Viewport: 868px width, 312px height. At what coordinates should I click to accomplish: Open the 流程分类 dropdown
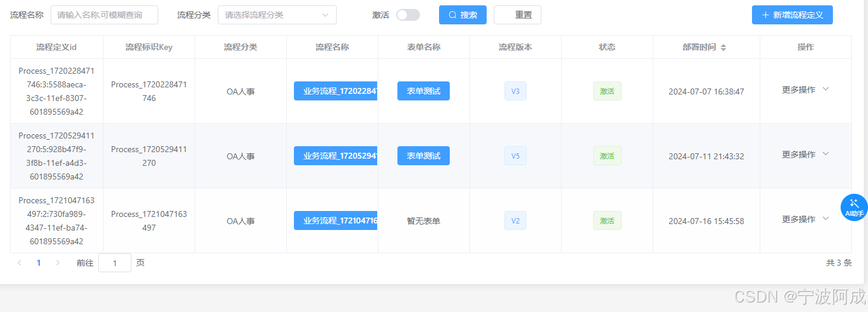pos(277,15)
